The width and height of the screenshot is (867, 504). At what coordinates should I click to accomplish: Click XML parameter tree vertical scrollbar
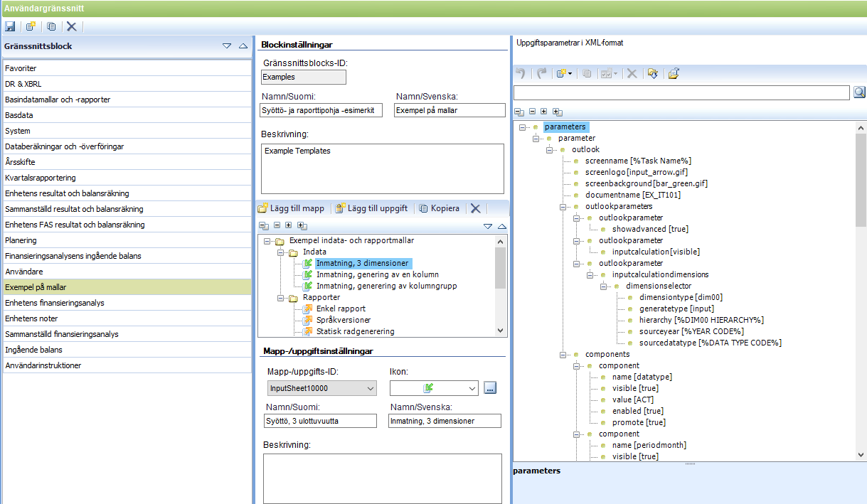(x=861, y=179)
